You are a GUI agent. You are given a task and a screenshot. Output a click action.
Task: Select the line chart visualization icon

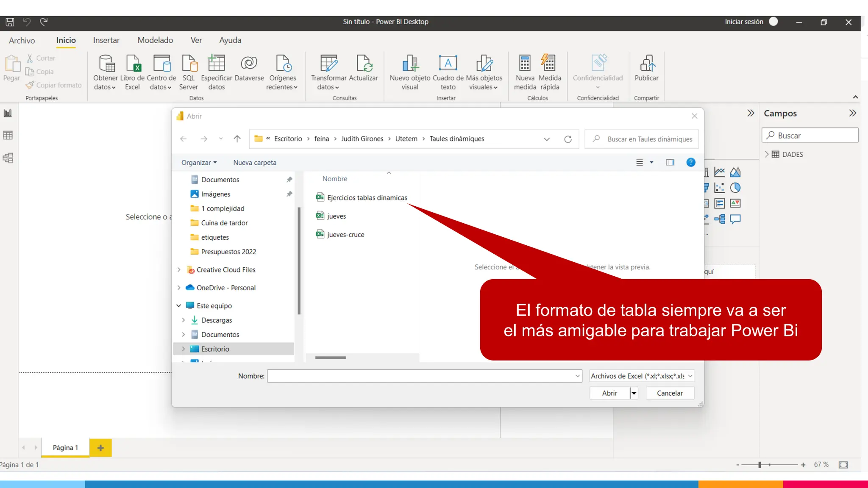(x=720, y=172)
